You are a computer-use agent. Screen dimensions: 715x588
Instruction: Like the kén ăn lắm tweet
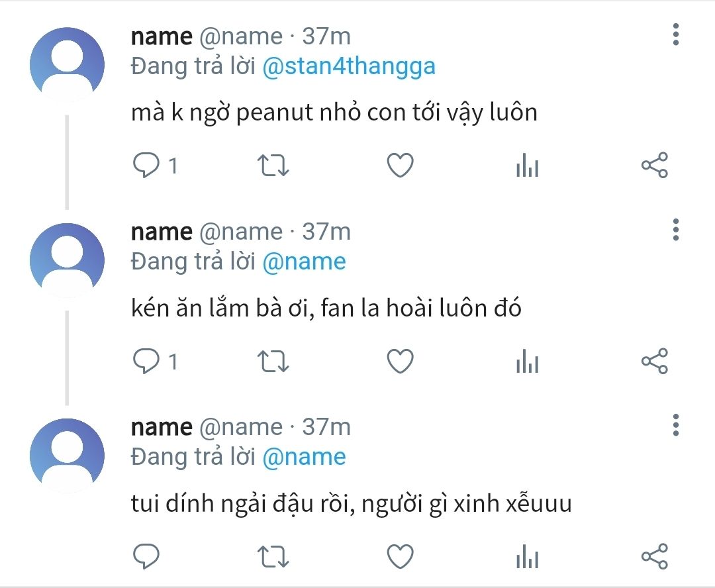pos(400,362)
